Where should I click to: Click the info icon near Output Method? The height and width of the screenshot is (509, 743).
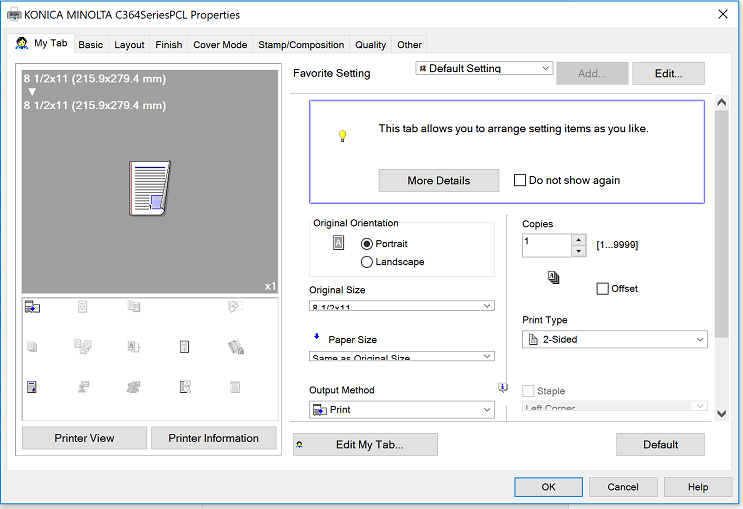pyautogui.click(x=503, y=387)
